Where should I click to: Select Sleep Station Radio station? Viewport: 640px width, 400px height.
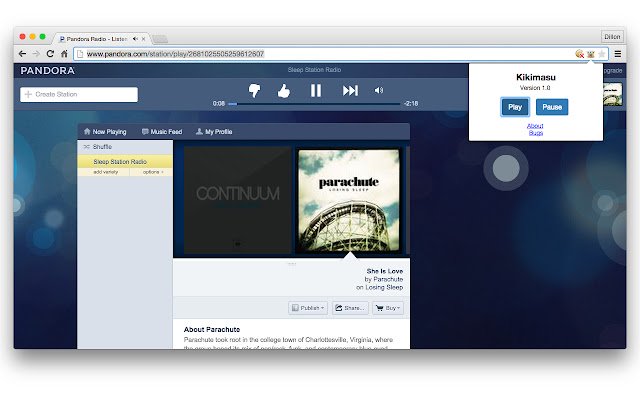(x=125, y=162)
